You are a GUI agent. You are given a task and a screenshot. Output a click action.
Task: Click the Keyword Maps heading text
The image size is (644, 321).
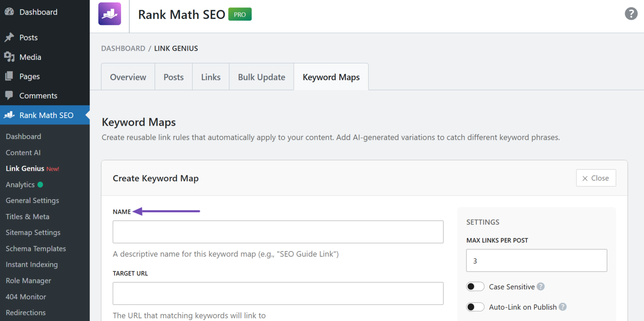138,123
